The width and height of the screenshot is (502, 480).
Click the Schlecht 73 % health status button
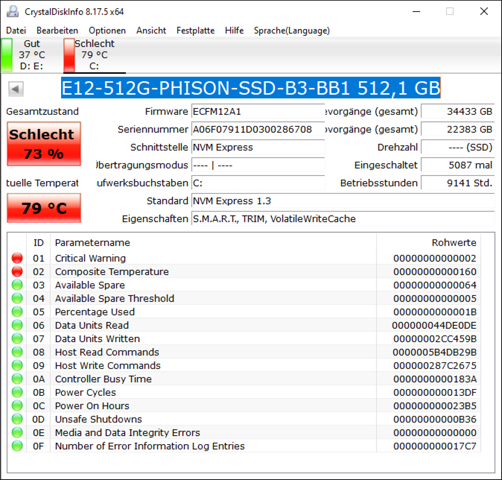pyautogui.click(x=44, y=144)
